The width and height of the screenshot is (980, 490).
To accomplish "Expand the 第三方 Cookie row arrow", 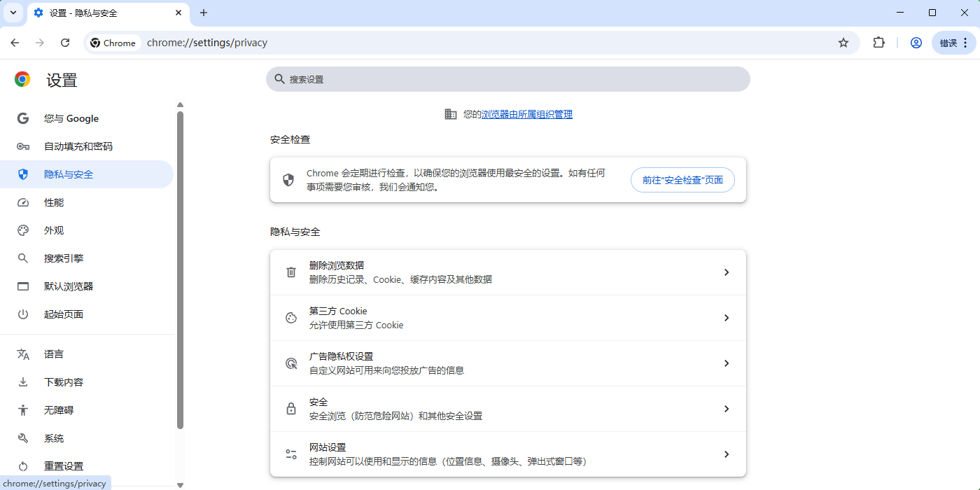I will point(726,318).
